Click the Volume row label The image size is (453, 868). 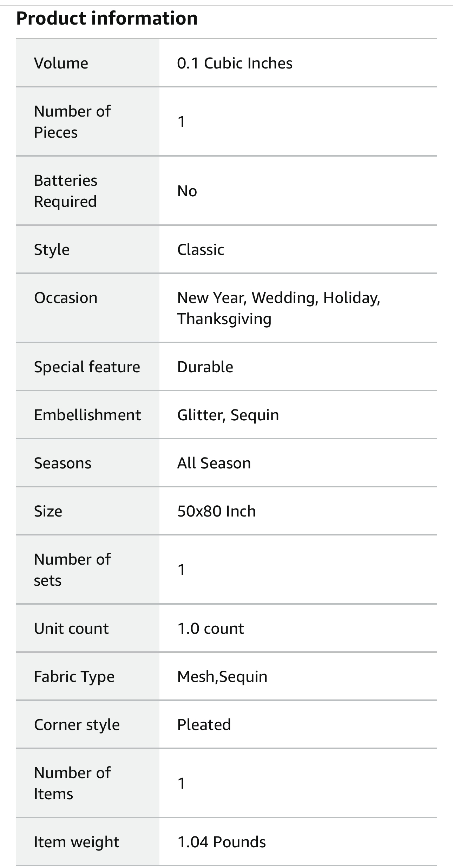coord(61,63)
